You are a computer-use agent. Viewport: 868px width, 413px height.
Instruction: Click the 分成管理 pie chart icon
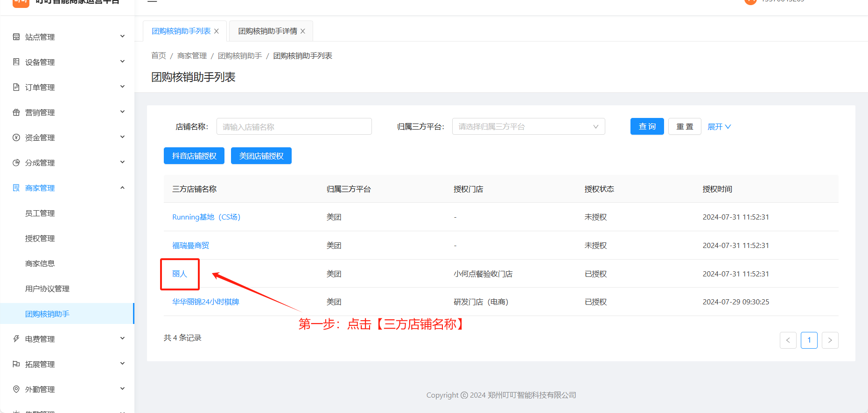pyautogui.click(x=16, y=163)
